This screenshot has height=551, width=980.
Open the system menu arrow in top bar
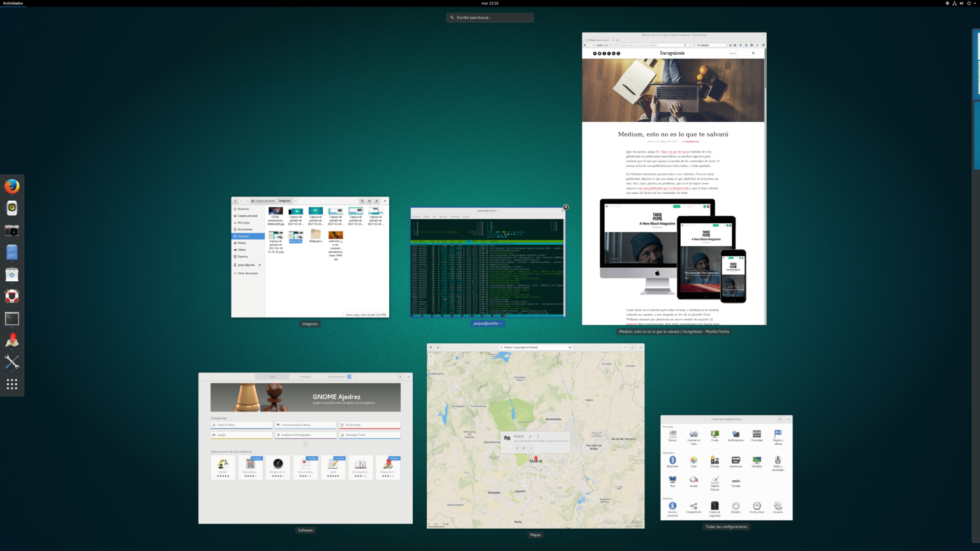click(975, 3)
